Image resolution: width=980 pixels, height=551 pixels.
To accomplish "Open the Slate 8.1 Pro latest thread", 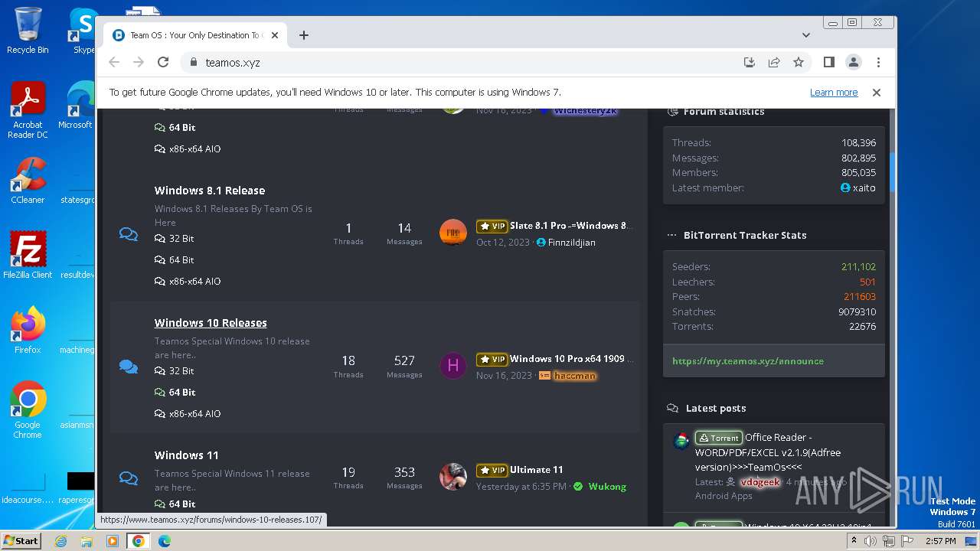I will [x=572, y=226].
